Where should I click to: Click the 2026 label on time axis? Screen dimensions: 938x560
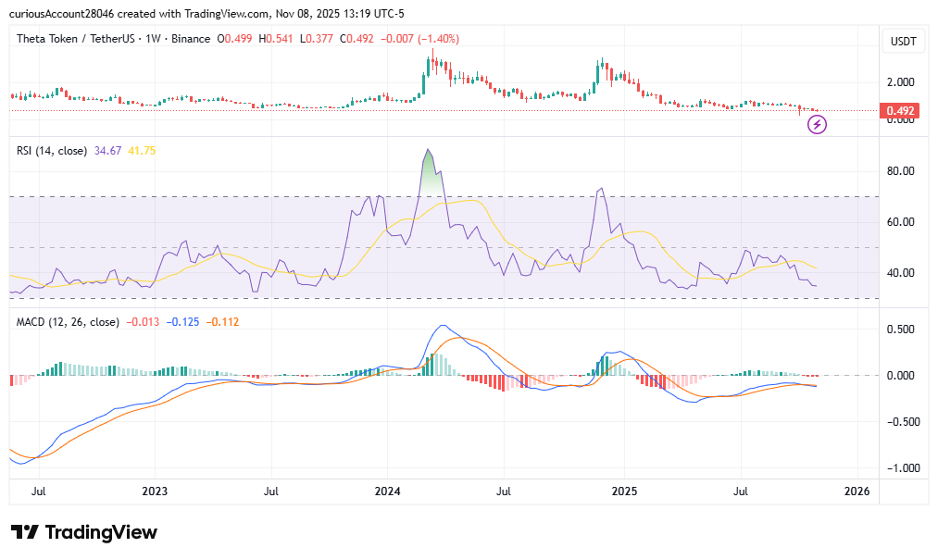[857, 491]
